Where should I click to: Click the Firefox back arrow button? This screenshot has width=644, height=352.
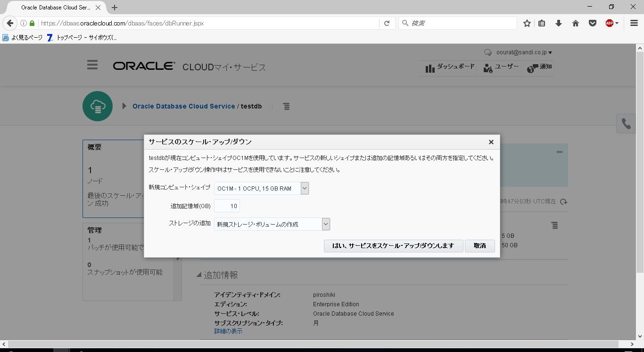point(10,23)
